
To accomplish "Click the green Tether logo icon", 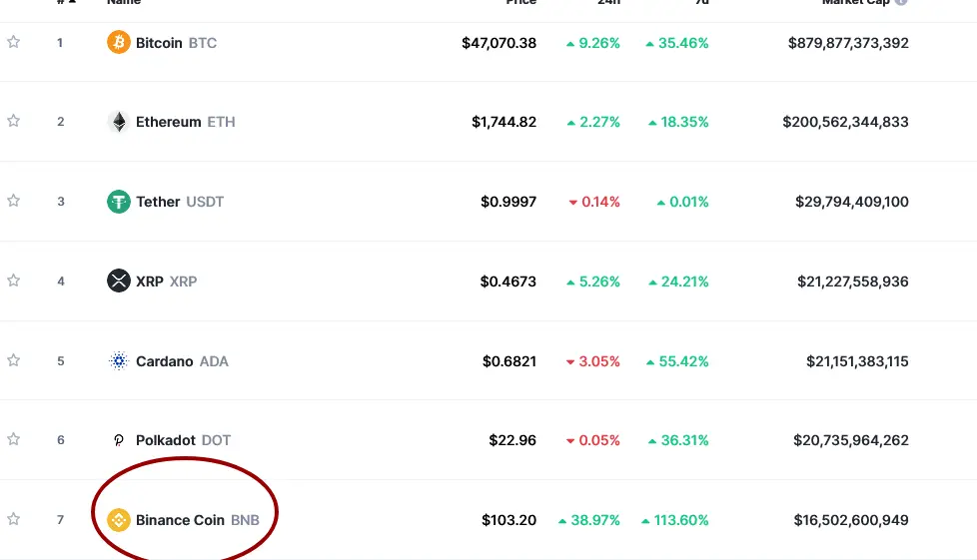I will (119, 202).
